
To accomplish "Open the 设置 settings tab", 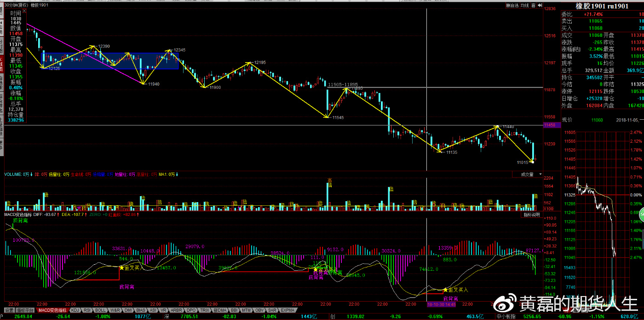I will 9,310.
